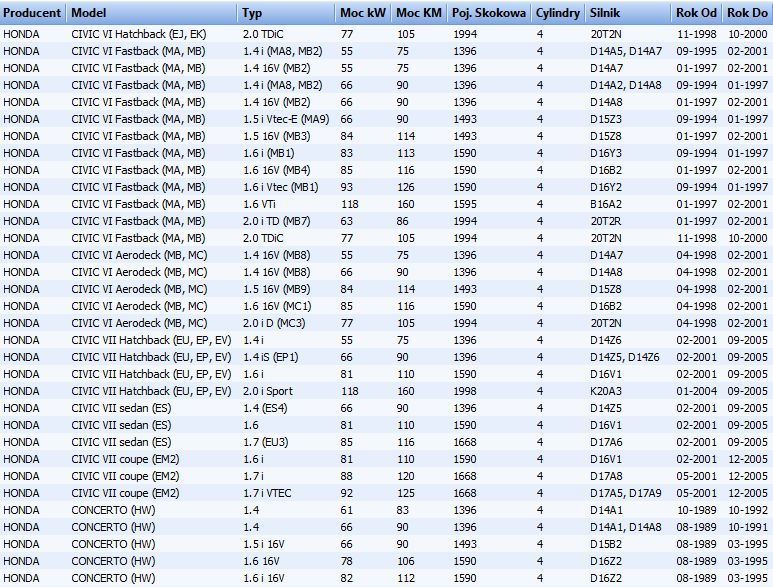Image resolution: width=773 pixels, height=587 pixels.
Task: Select displacement cell 1998
Action: click(465, 391)
